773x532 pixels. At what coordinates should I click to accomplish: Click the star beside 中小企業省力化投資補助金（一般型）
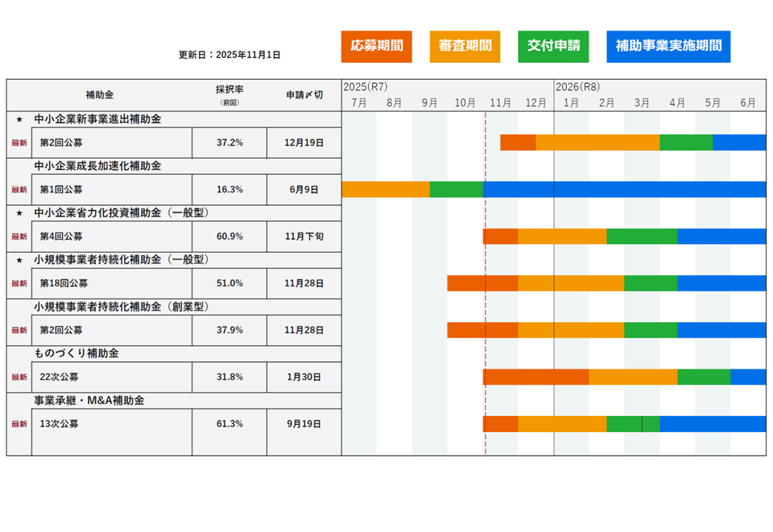[x=19, y=212]
